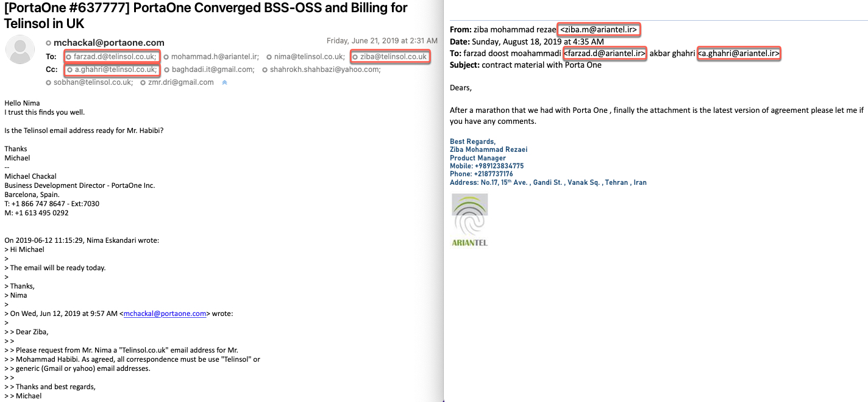
Task: Select zmr.dri@gmail.com Cc address
Action: point(180,82)
